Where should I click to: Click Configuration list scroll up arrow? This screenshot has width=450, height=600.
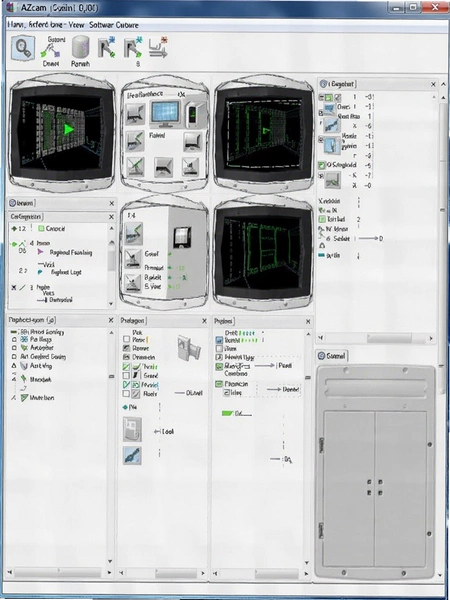pos(111,228)
